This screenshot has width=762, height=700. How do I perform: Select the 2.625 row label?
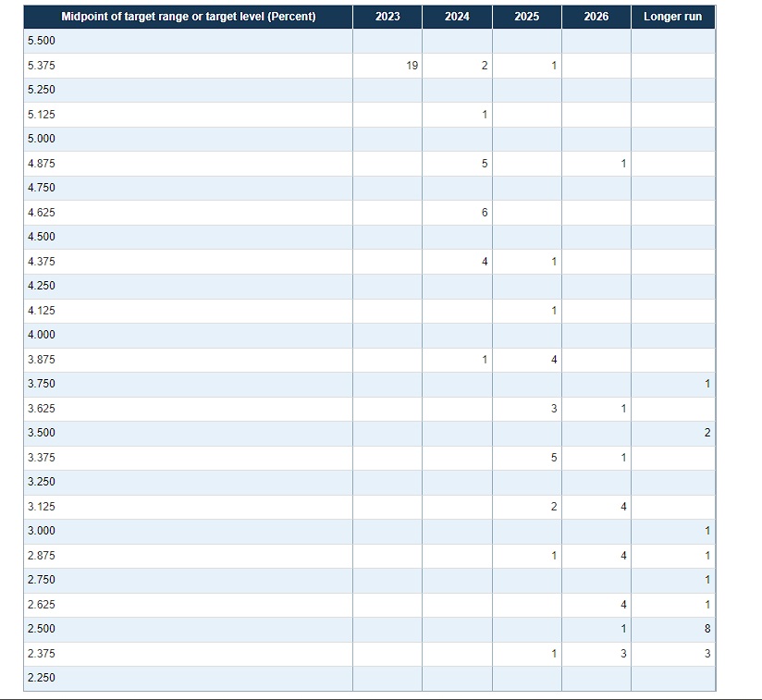[42, 606]
